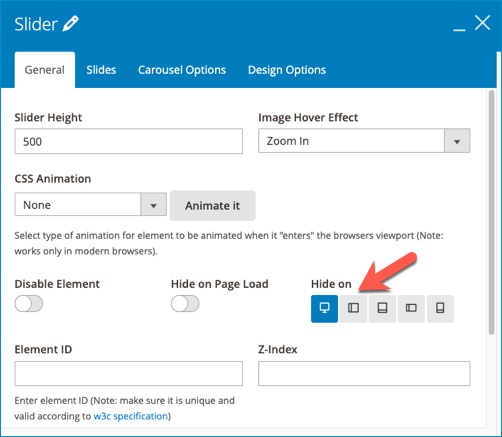The width and height of the screenshot is (502, 437).
Task: Close the Slider settings panel
Action: click(482, 23)
